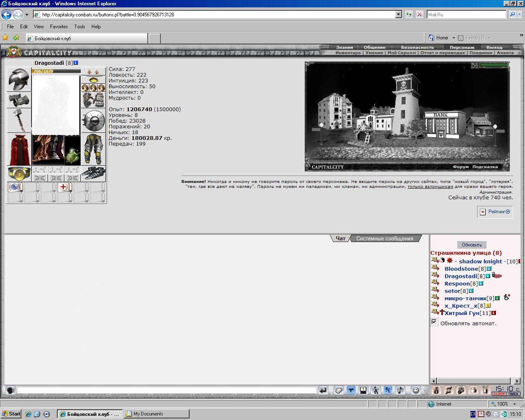
Task: Open info icon beside Хитрый Гун[11]
Action: 494,313
